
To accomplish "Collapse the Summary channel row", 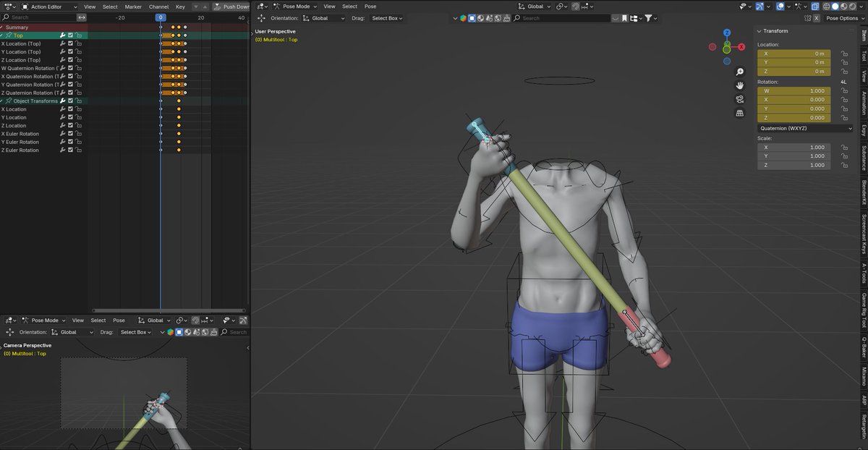I will (x=3, y=27).
